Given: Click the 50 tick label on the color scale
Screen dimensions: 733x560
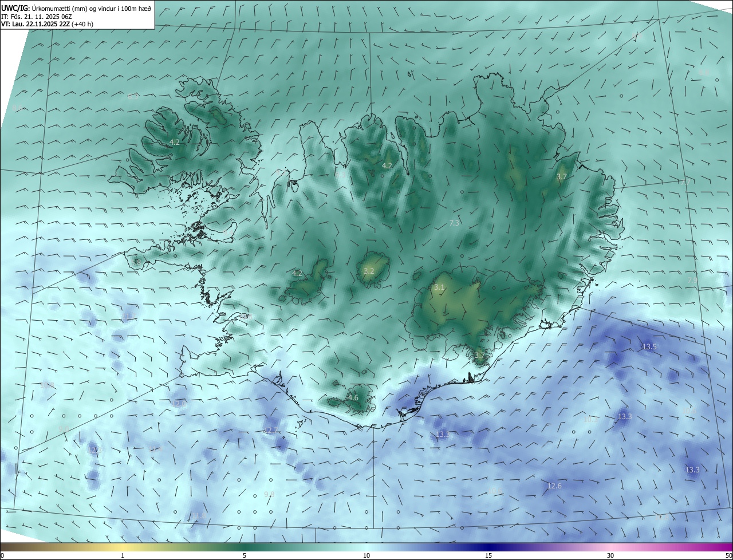Looking at the screenshot, I should click(728, 555).
